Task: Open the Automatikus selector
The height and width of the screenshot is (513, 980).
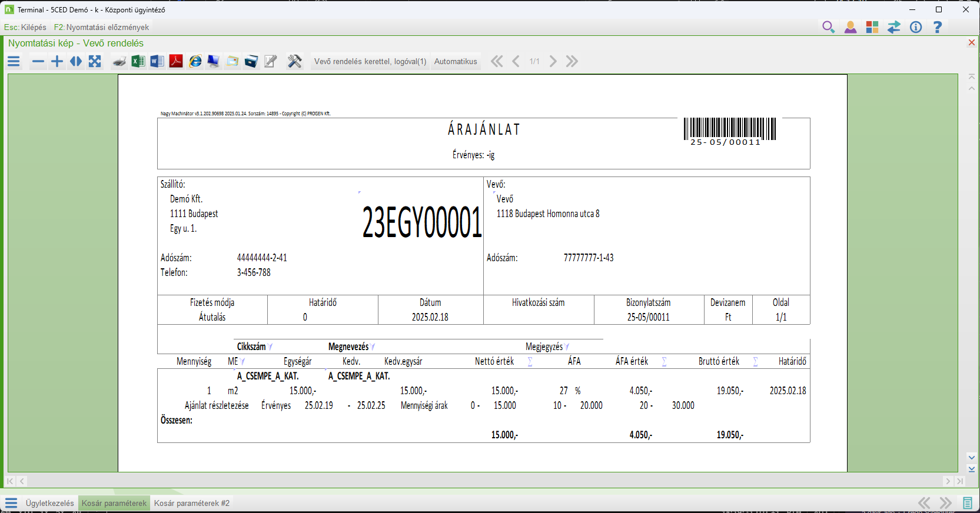Action: coord(456,62)
